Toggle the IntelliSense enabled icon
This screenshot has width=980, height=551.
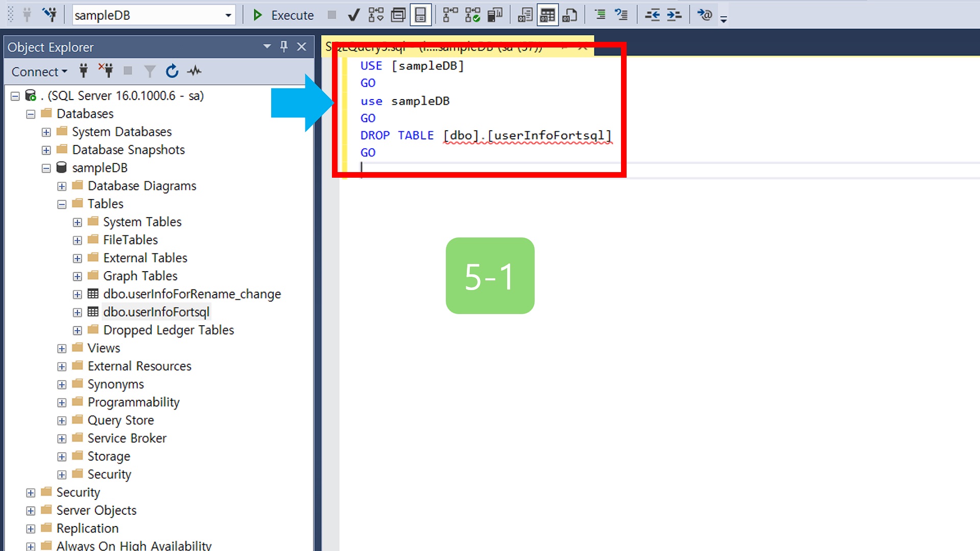click(x=420, y=15)
